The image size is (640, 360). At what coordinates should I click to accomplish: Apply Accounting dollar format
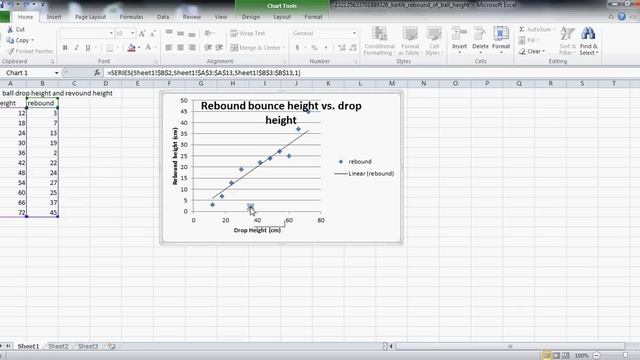pyautogui.click(x=297, y=48)
